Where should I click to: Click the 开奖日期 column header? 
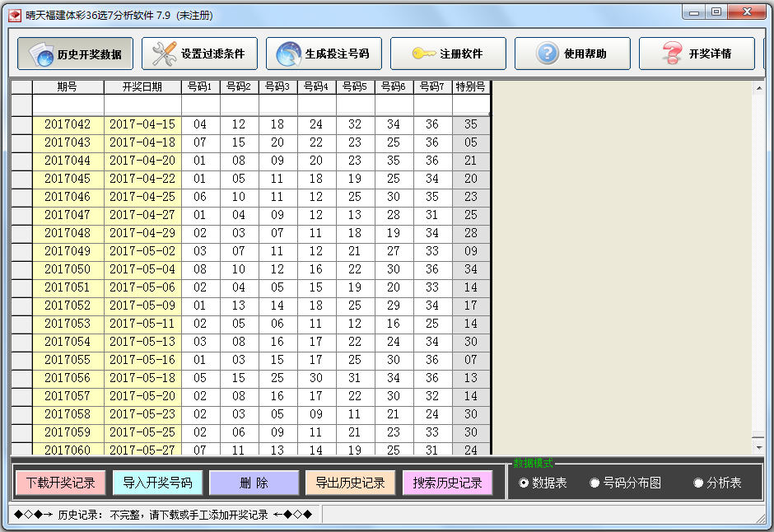click(142, 86)
